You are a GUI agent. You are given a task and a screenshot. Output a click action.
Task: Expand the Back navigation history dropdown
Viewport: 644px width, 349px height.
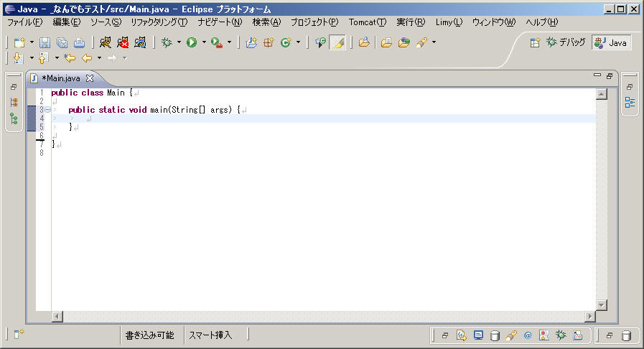click(99, 58)
